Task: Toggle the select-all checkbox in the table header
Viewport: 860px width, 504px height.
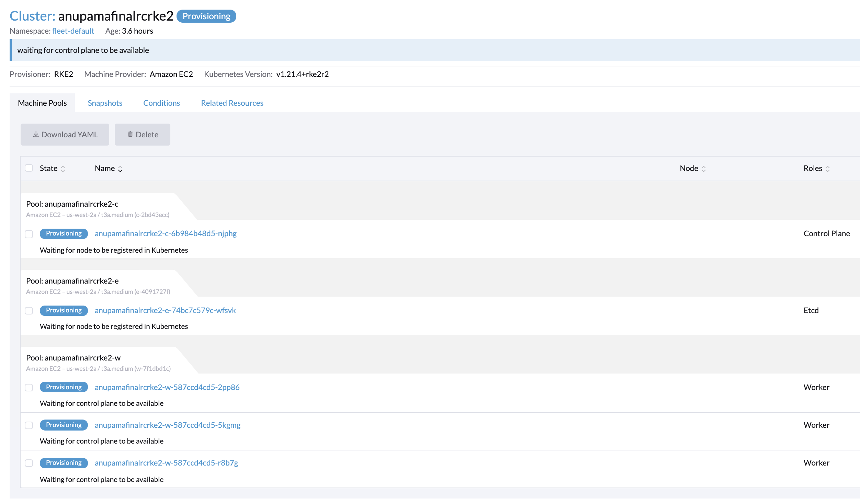Action: pyautogui.click(x=29, y=168)
